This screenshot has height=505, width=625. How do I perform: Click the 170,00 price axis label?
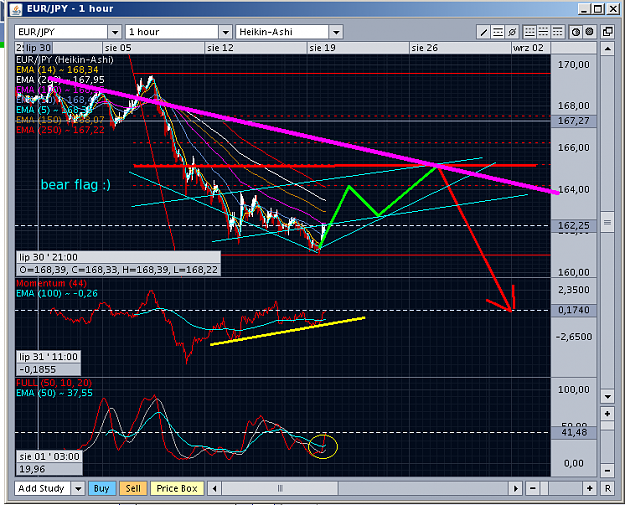(574, 65)
